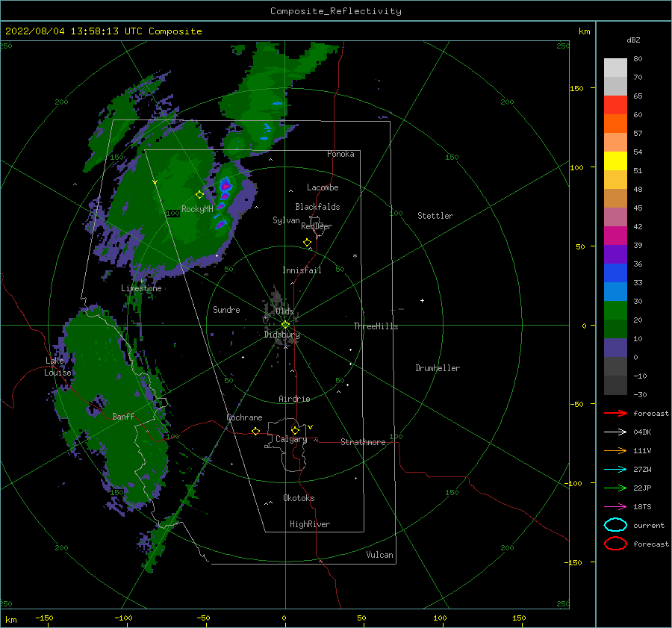Click the Okotoks label
Viewport: 672px width, 628px height.
(299, 498)
